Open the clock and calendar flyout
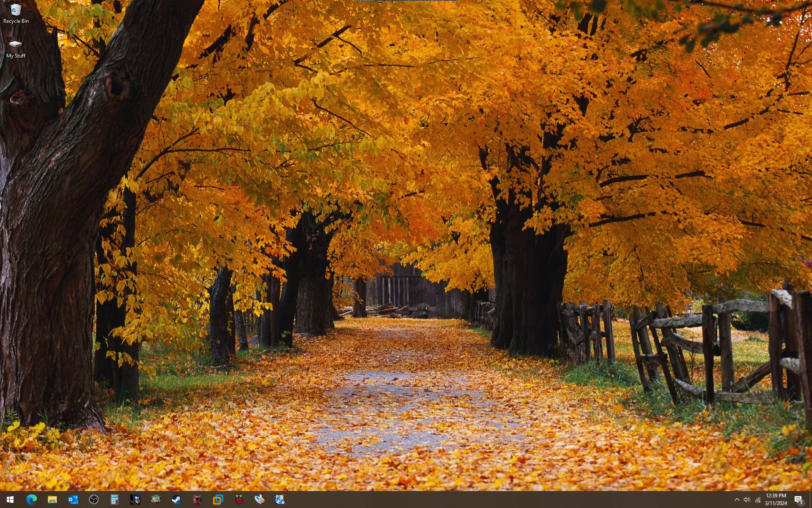The height and width of the screenshot is (508, 812). (x=776, y=500)
